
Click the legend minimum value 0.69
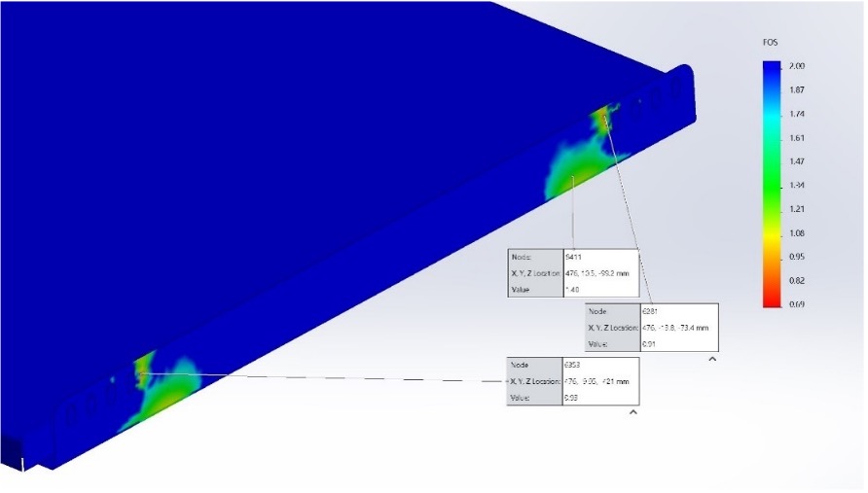coord(798,304)
